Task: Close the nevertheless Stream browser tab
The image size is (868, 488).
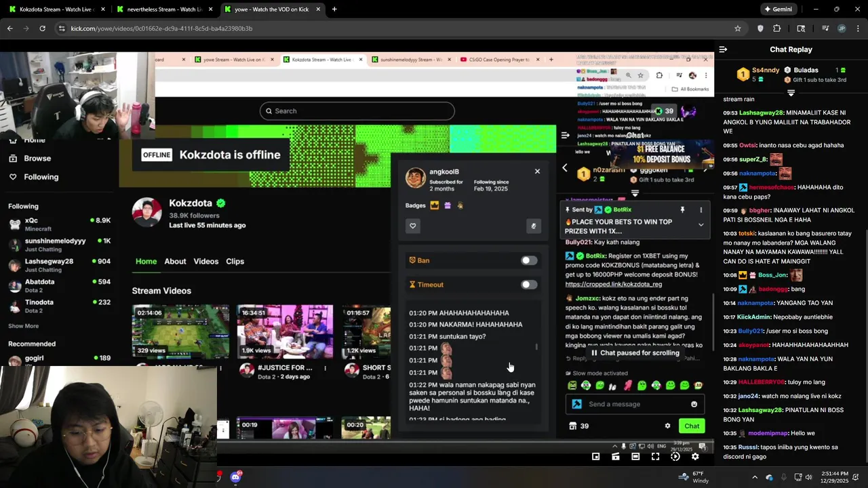Action: pyautogui.click(x=210, y=9)
